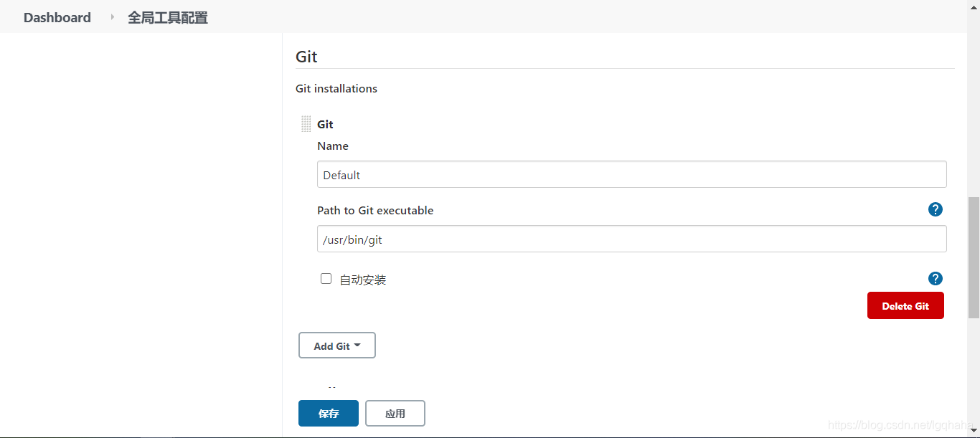Open the Add Git dropdown
The image size is (980, 438).
(337, 346)
